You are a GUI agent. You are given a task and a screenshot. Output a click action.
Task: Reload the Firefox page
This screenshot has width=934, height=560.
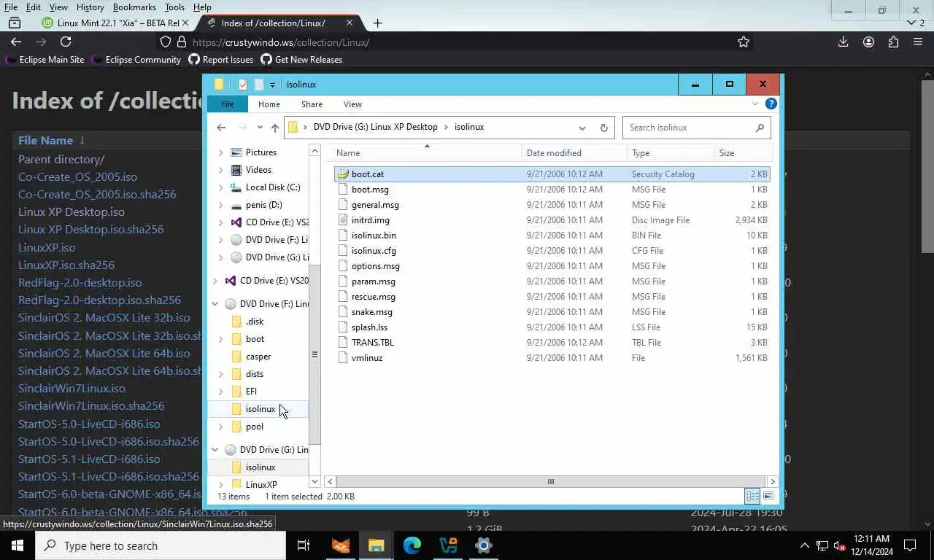click(x=66, y=42)
